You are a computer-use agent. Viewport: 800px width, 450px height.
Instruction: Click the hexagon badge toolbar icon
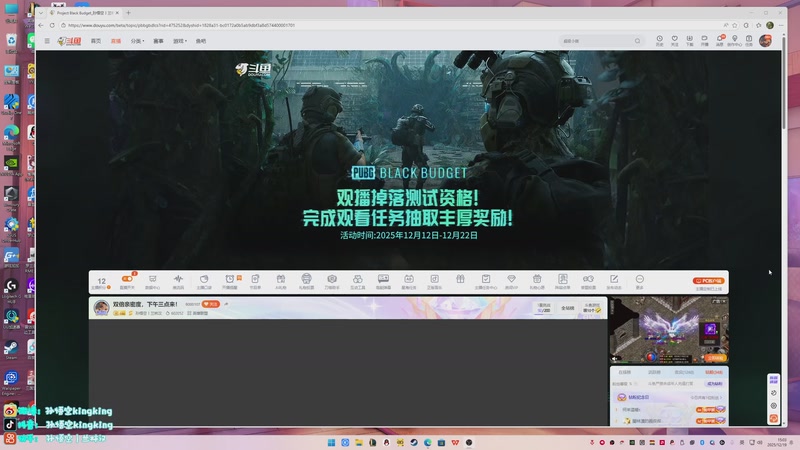(x=332, y=281)
